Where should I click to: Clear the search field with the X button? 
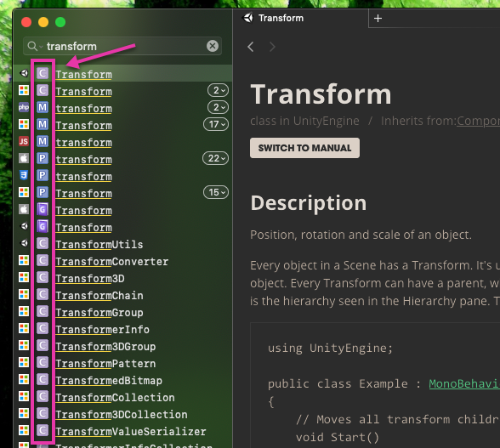click(213, 46)
